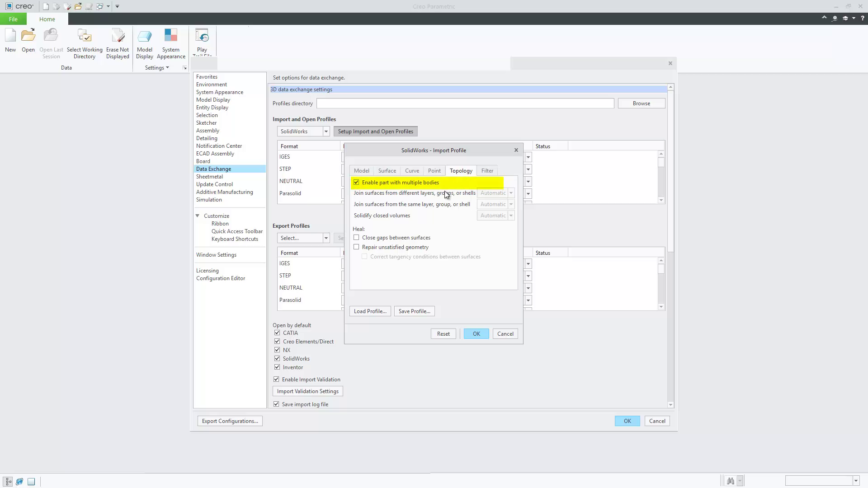
Task: Click the command search magnifier icon
Action: tap(835, 19)
